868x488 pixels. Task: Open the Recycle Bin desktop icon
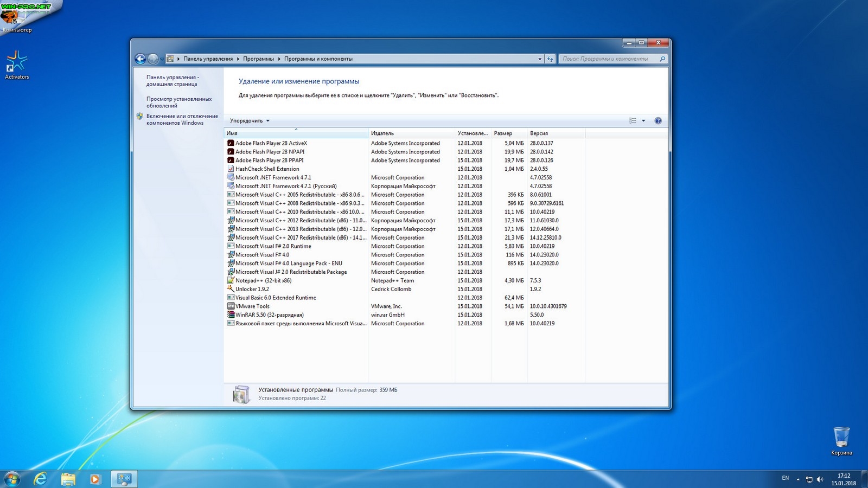tap(841, 437)
